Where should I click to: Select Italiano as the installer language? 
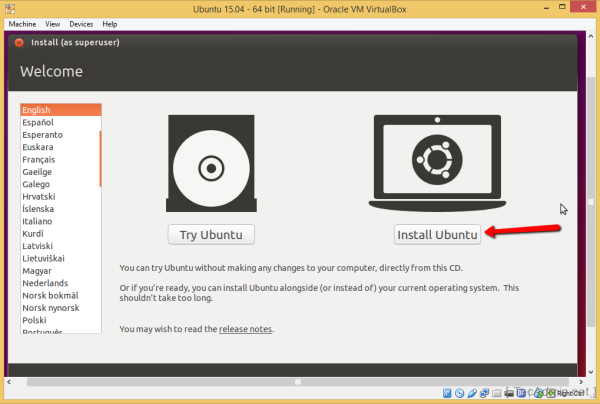click(41, 220)
